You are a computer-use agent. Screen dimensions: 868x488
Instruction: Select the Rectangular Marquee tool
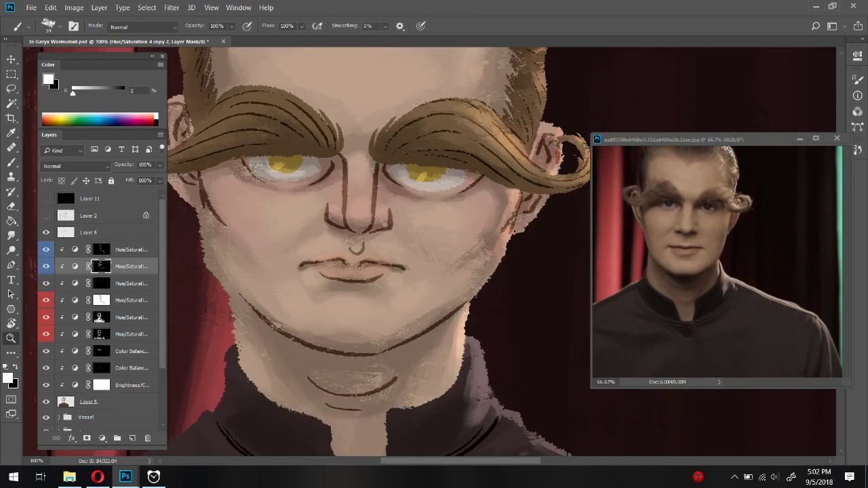(x=12, y=75)
